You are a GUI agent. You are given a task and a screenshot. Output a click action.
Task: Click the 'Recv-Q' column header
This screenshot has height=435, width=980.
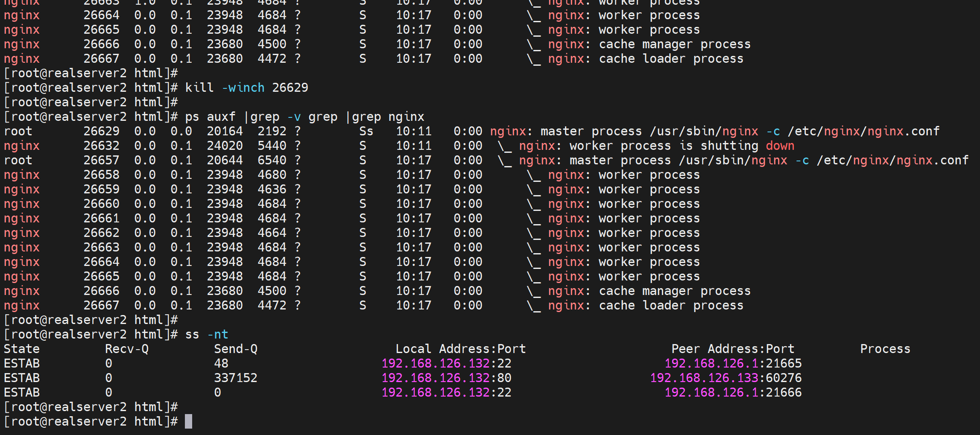click(127, 349)
